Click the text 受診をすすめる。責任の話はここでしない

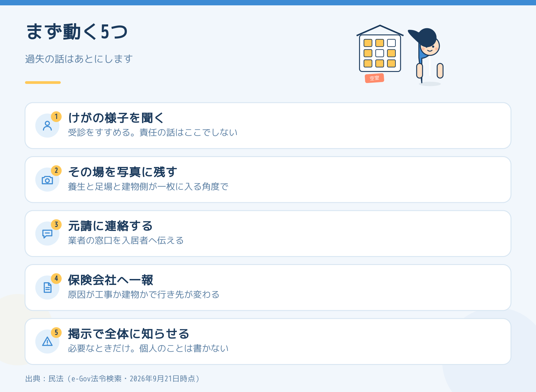coord(153,133)
